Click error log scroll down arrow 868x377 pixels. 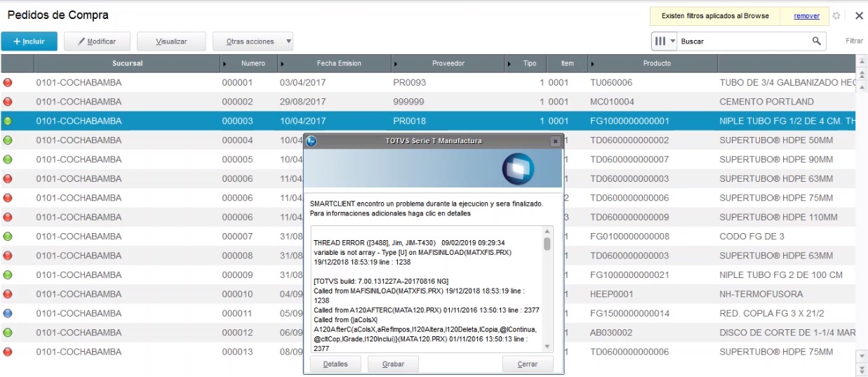547,346
